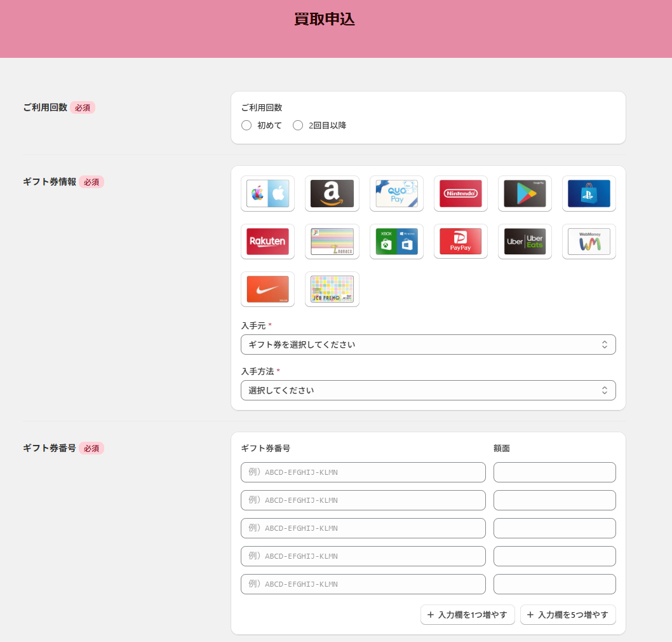Click the fifth 額面 amount field
This screenshot has height=642, width=672.
point(554,584)
